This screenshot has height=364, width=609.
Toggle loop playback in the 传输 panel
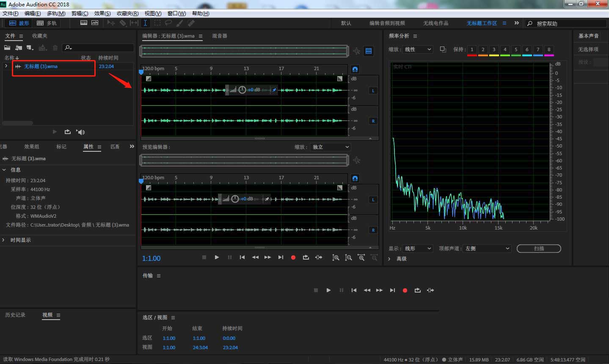click(418, 290)
